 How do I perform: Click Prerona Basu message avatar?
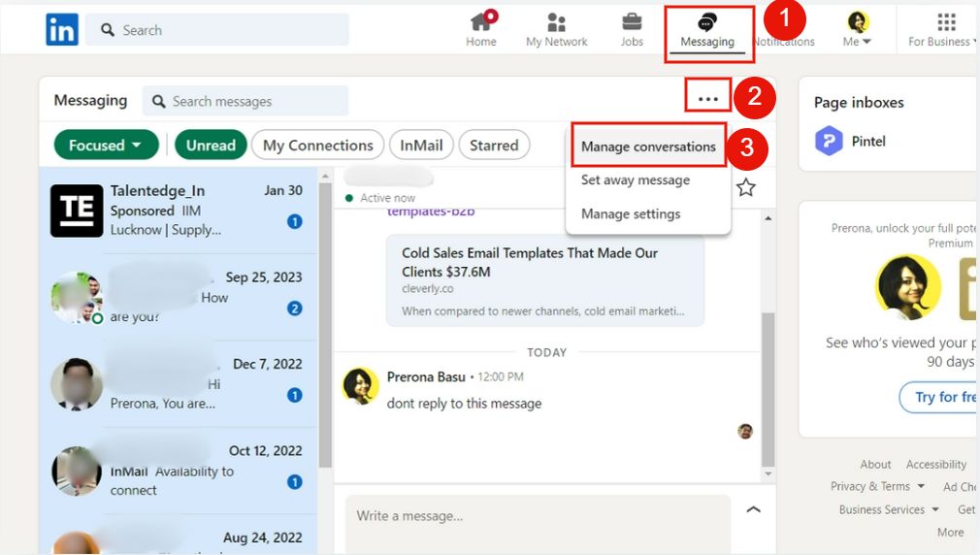coord(361,385)
